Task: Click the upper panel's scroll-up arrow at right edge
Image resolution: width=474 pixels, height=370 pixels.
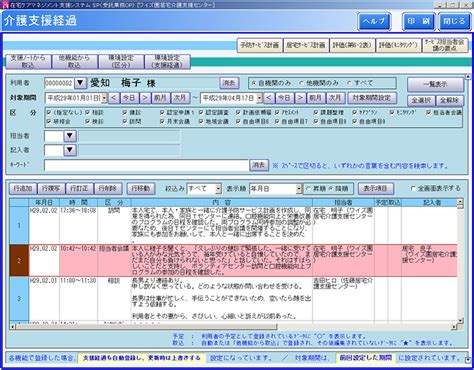Action: 468,77
